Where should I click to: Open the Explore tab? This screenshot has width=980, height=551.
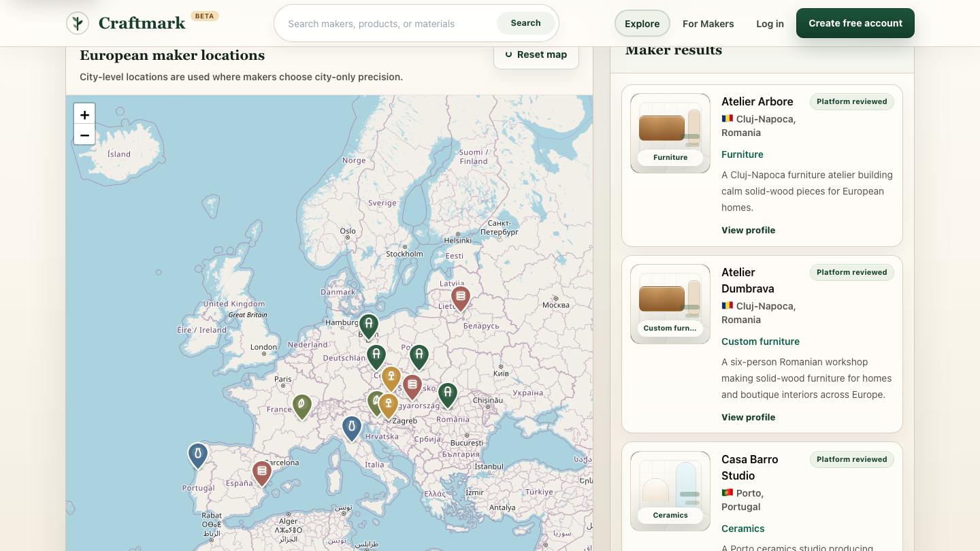(x=642, y=23)
